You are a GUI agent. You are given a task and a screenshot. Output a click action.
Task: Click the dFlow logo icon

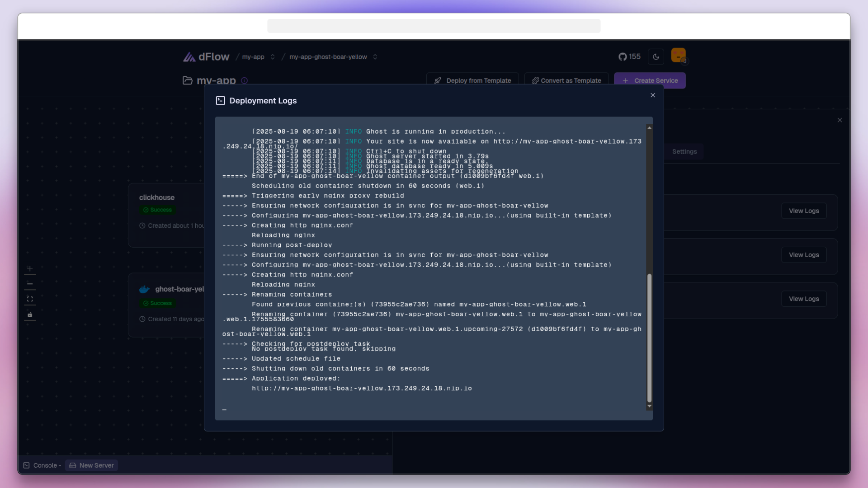click(189, 57)
